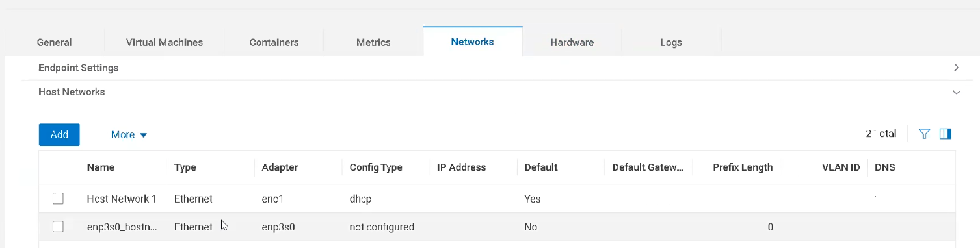Open the column chooser icon
Viewport: 980px width, 248px height.
(x=946, y=134)
